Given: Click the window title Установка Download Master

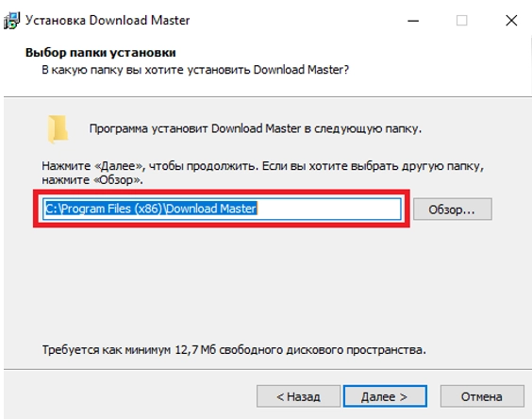Looking at the screenshot, I should pyautogui.click(x=108, y=21).
